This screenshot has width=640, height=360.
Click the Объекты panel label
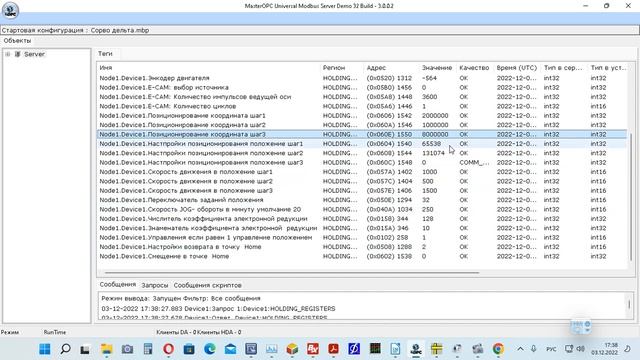coord(17,40)
